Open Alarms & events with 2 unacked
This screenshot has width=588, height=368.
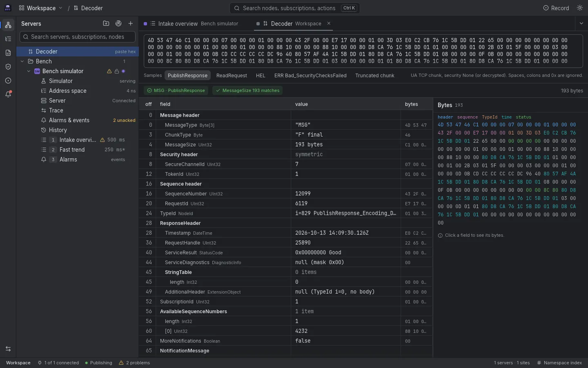click(78, 120)
